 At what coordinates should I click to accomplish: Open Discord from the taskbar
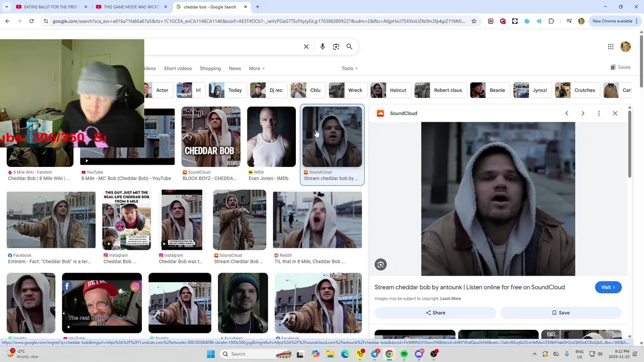pyautogui.click(x=419, y=354)
